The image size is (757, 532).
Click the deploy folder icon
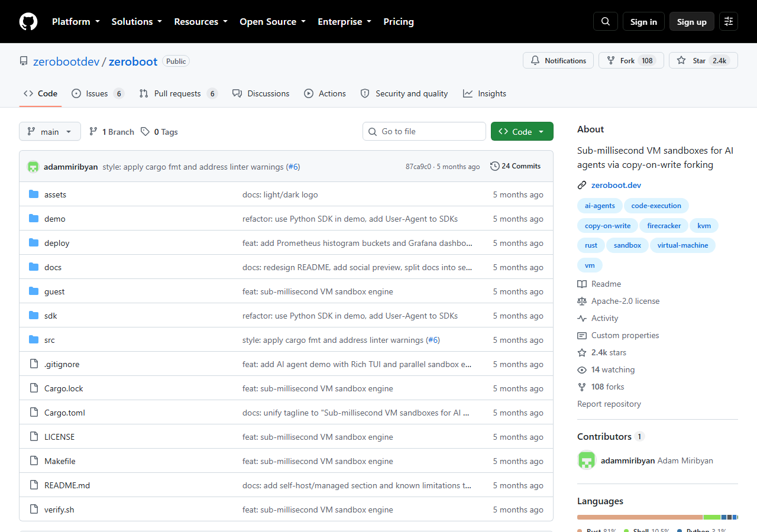pos(34,243)
